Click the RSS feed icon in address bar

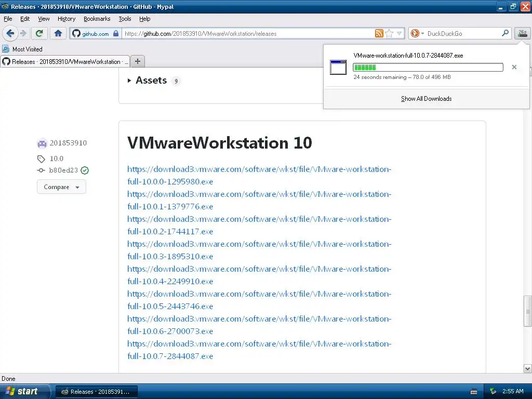coord(379,33)
